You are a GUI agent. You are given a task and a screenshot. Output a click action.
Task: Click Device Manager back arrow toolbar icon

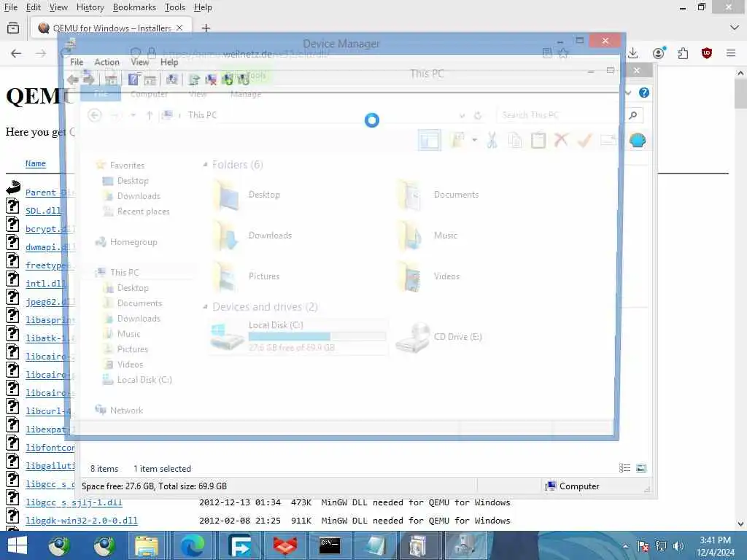pos(73,79)
